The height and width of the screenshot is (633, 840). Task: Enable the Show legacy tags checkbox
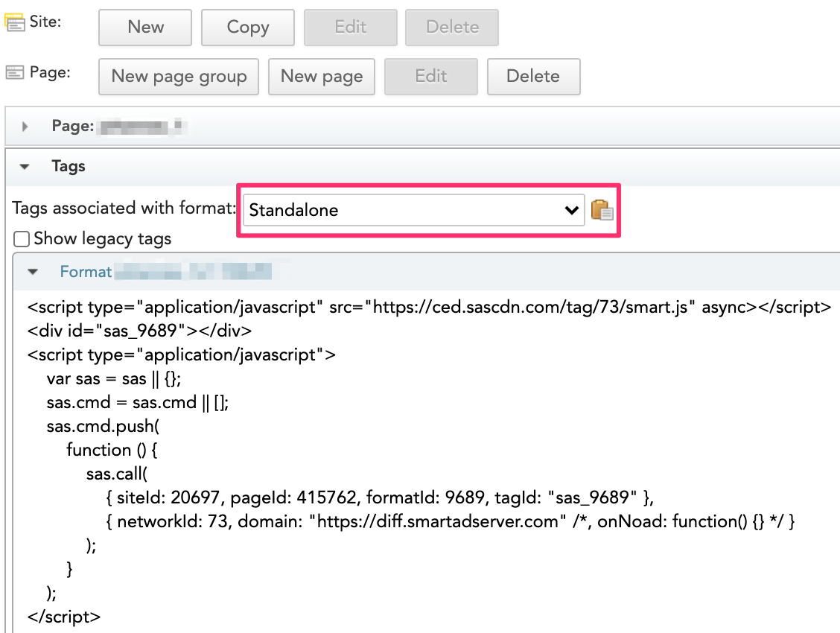(22, 239)
